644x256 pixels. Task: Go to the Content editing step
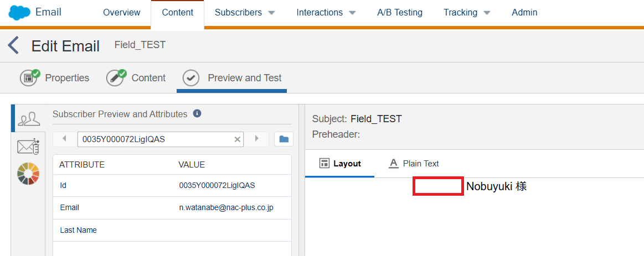[136, 77]
